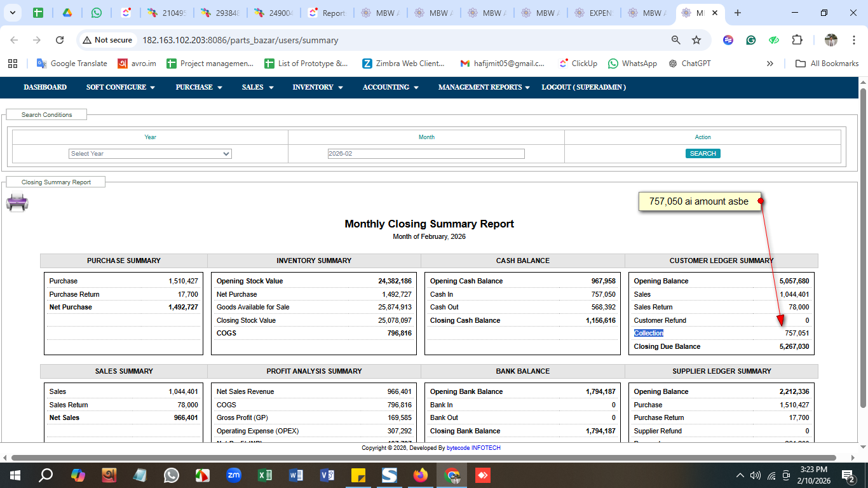This screenshot has width=868, height=488.
Task: Expand the Purchase navigation menu
Action: click(x=199, y=87)
